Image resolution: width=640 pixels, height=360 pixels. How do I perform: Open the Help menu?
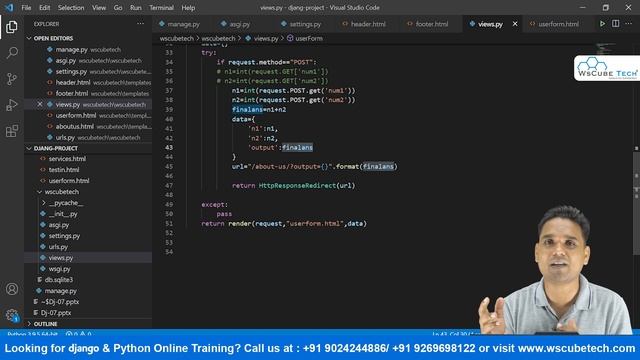[x=188, y=8]
